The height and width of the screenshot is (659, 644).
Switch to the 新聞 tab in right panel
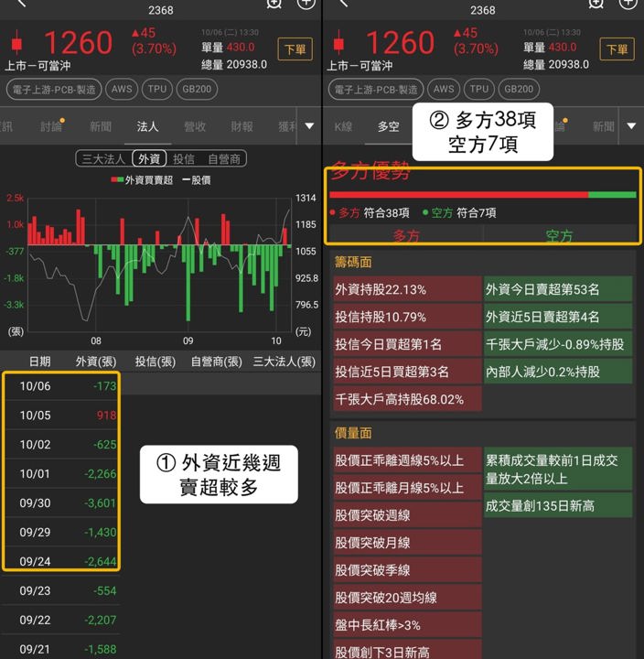click(x=603, y=126)
